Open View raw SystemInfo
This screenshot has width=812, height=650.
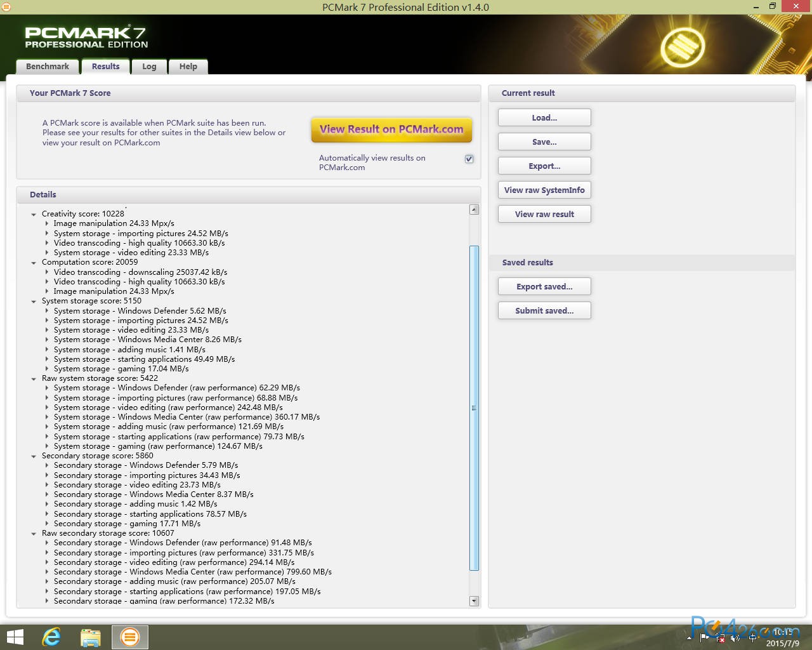point(544,190)
